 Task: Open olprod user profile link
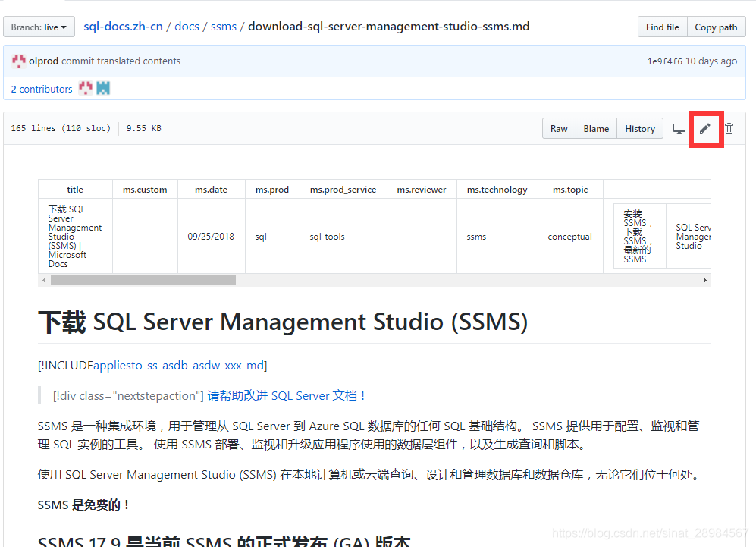[43, 61]
